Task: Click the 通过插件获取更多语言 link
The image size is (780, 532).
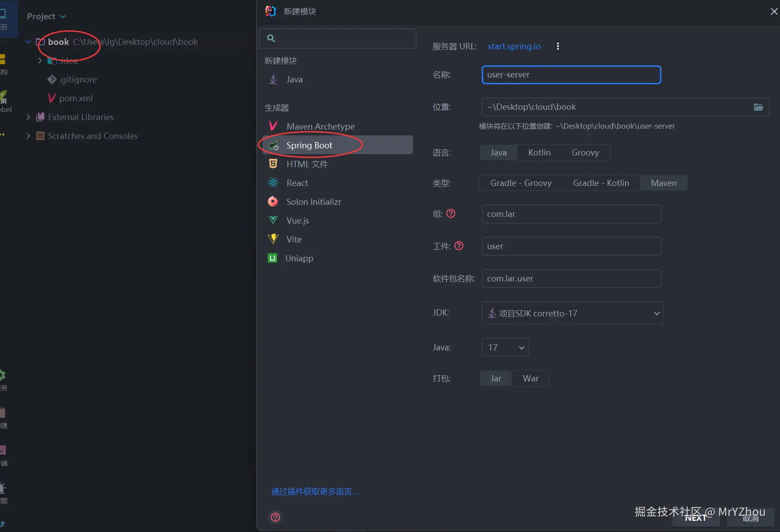Action: click(315, 492)
